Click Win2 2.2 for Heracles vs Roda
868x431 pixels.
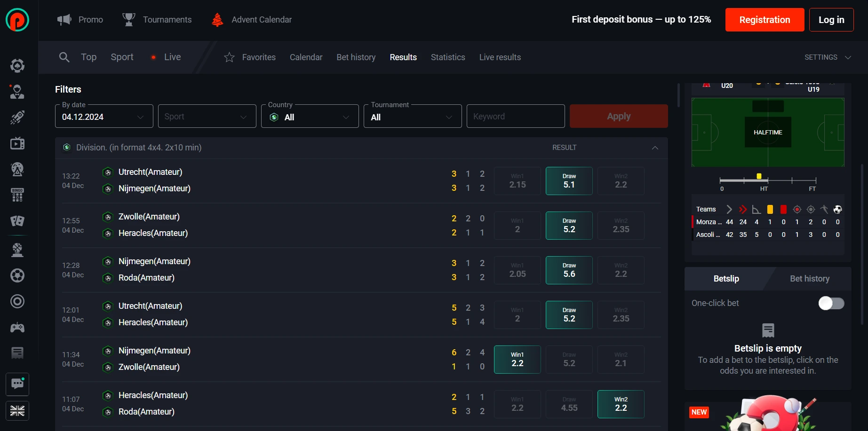pos(621,404)
